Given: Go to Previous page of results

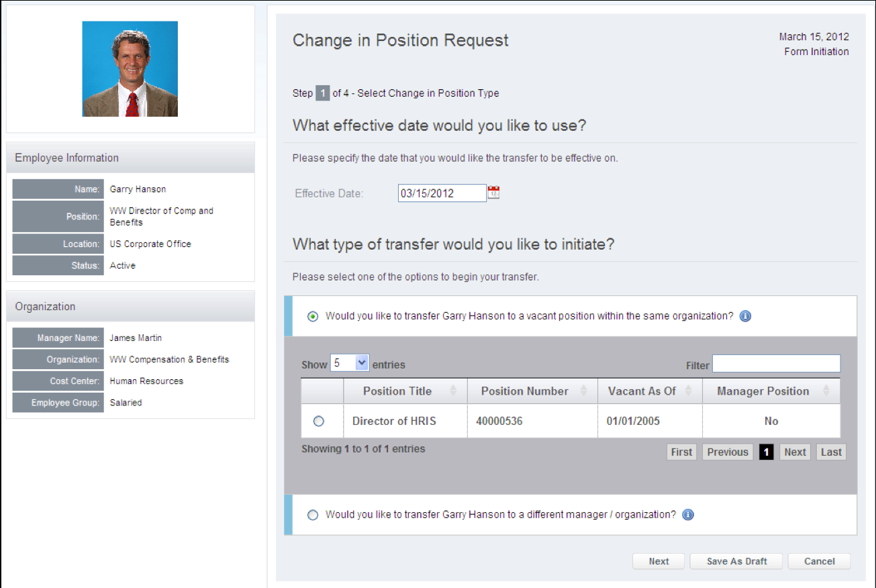Looking at the screenshot, I should tap(727, 452).
